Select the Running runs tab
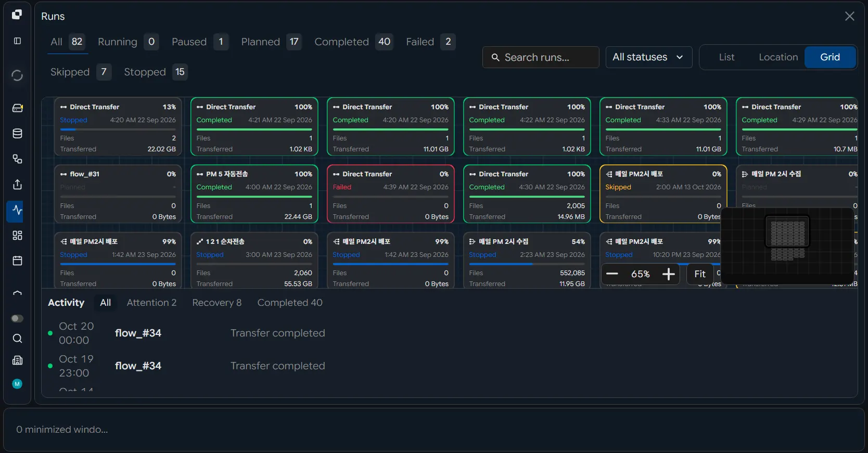This screenshot has width=868, height=453. coord(128,42)
